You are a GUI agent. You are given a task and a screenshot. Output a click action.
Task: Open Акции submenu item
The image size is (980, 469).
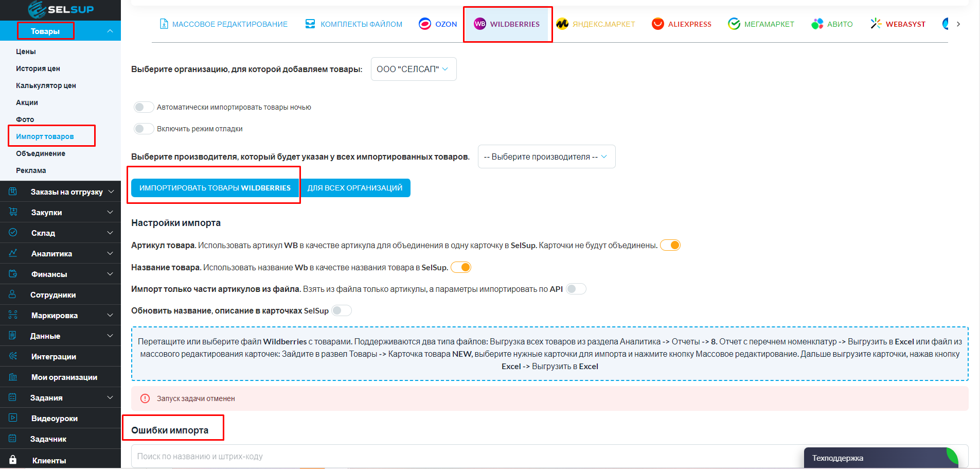(27, 102)
